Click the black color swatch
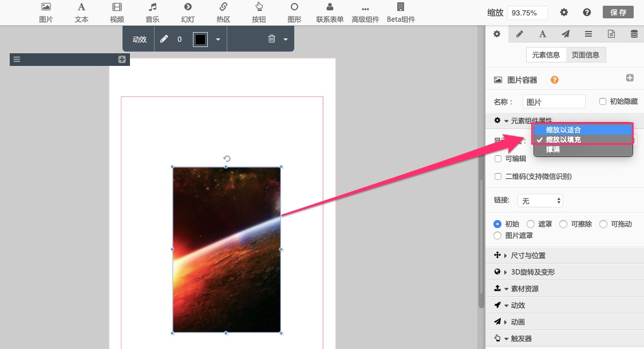This screenshot has height=349, width=644. coord(200,40)
